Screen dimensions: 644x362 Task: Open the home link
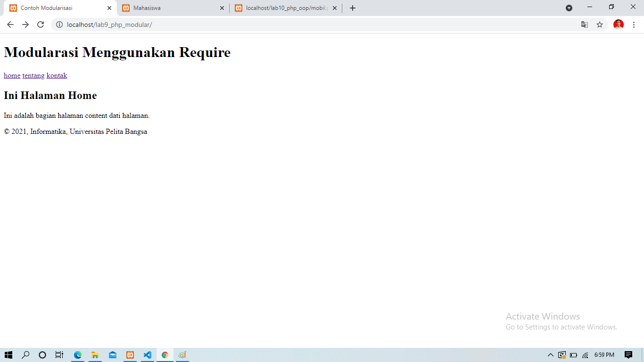12,75
